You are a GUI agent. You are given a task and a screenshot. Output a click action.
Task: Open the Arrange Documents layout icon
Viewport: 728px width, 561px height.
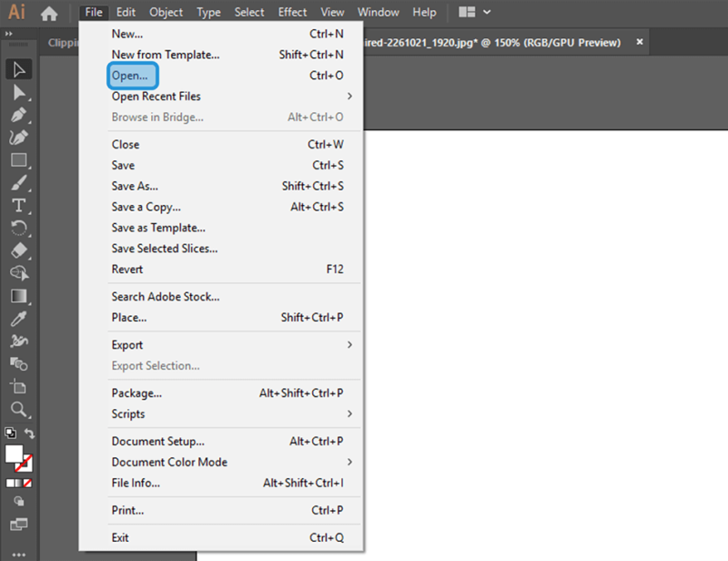pos(467,12)
